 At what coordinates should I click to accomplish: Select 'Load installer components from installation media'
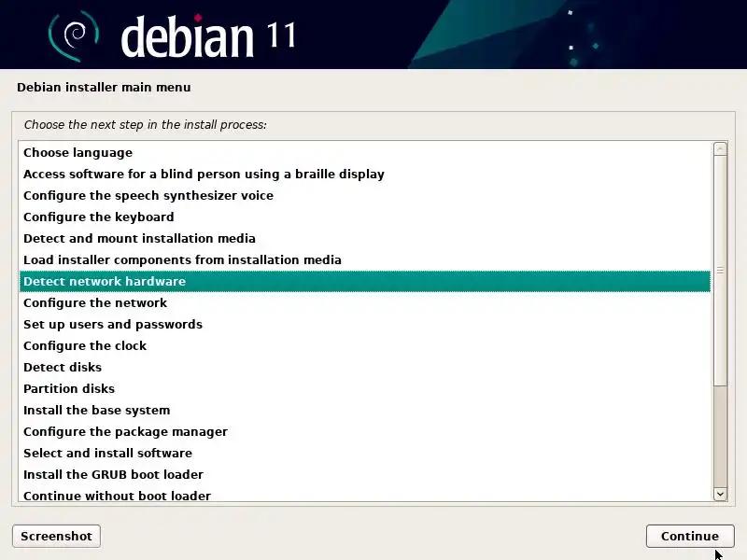[365, 259]
